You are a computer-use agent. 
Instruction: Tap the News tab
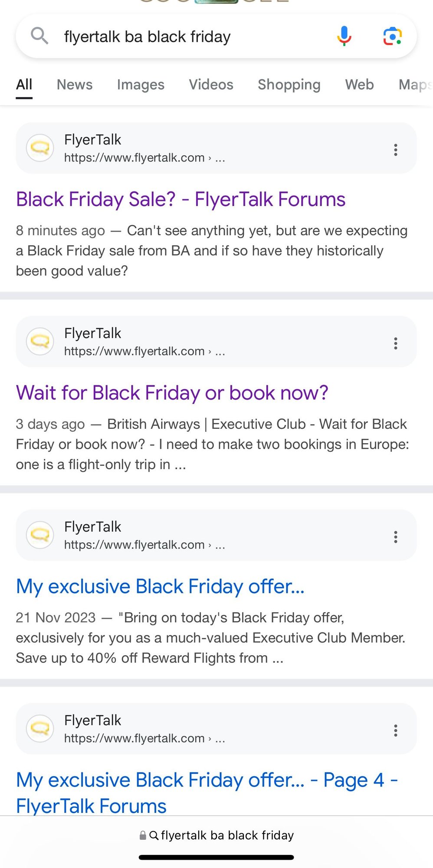click(x=74, y=85)
